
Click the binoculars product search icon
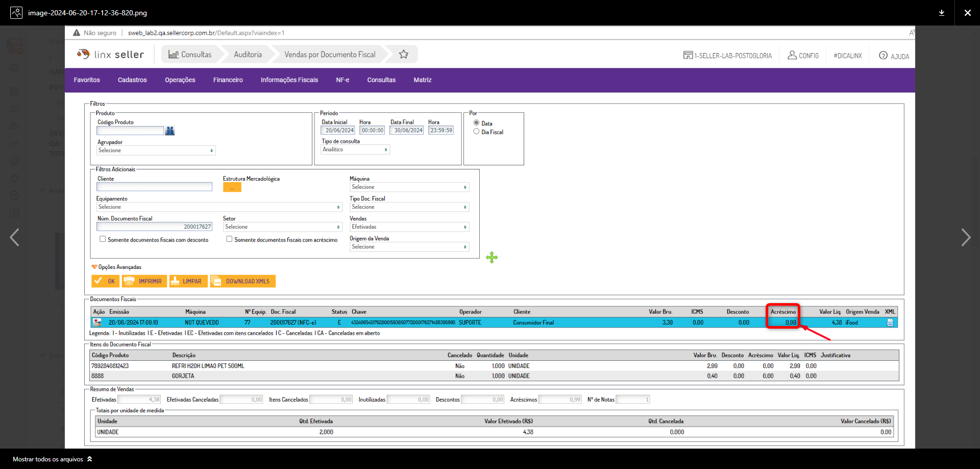coord(170,131)
